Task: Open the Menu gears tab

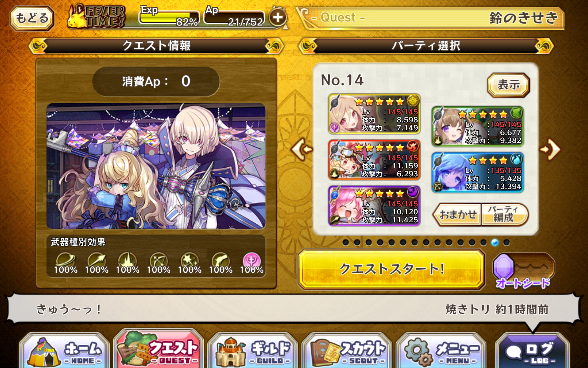Action: [441, 352]
